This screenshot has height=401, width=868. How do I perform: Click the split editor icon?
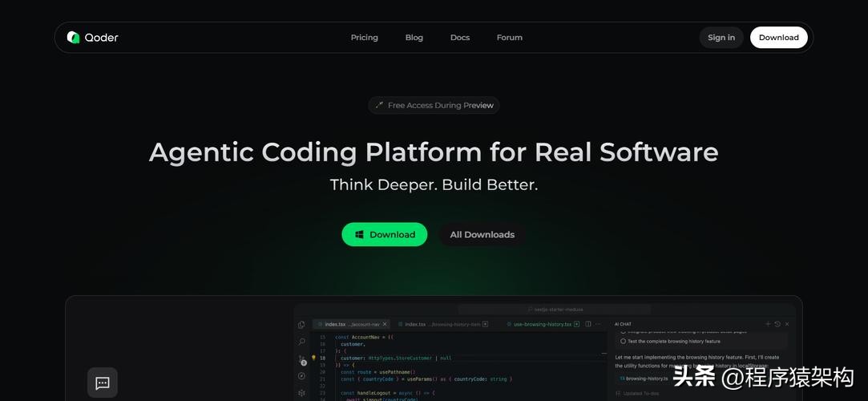(588, 324)
